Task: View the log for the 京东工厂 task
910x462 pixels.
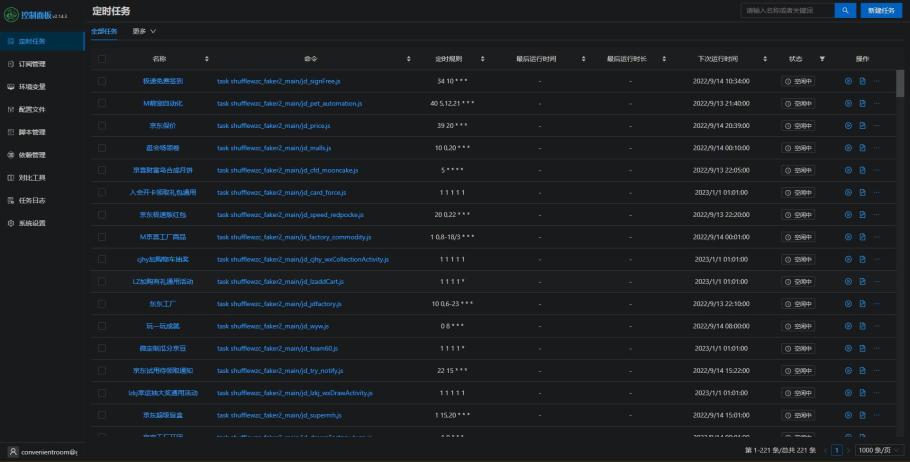Action: pos(862,303)
